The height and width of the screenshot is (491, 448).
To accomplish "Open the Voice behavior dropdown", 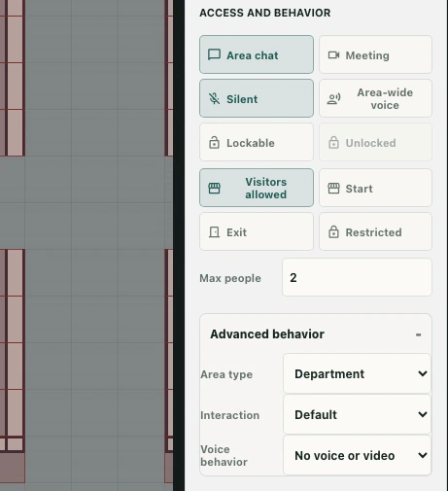I will 357,455.
